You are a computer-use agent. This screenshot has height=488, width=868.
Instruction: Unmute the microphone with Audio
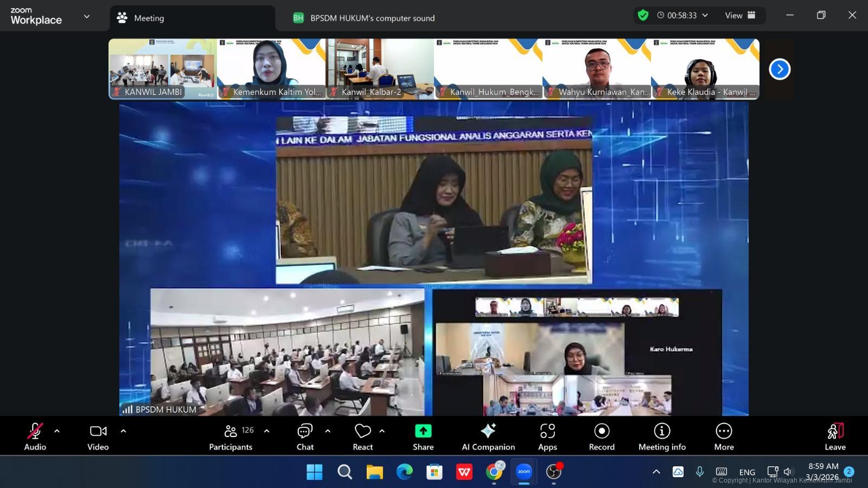(x=35, y=436)
